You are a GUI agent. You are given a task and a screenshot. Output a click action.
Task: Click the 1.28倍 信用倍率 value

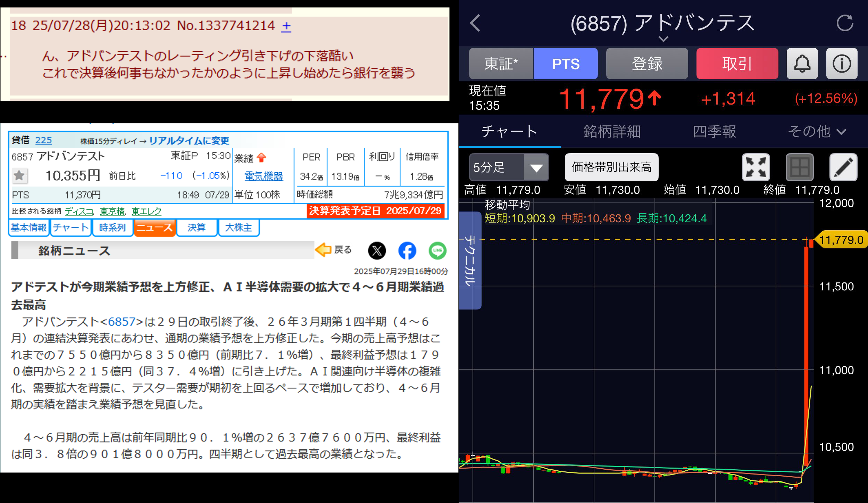[x=422, y=176]
